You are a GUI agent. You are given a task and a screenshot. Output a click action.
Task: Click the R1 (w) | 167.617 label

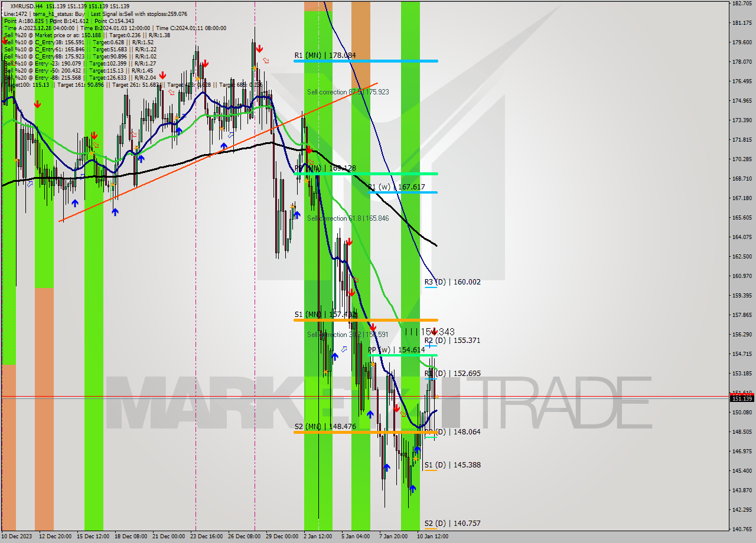click(396, 187)
